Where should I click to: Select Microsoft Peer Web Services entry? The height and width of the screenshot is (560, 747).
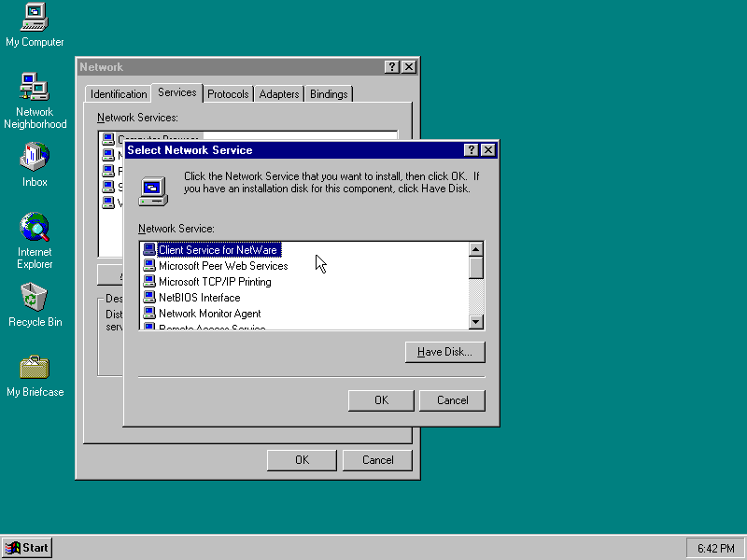point(223,266)
